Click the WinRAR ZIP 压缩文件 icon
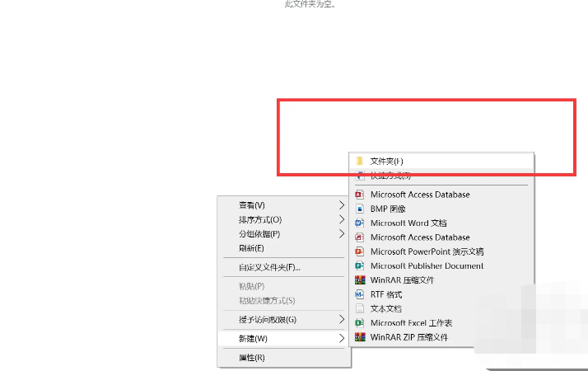588x371 pixels. [x=359, y=337]
